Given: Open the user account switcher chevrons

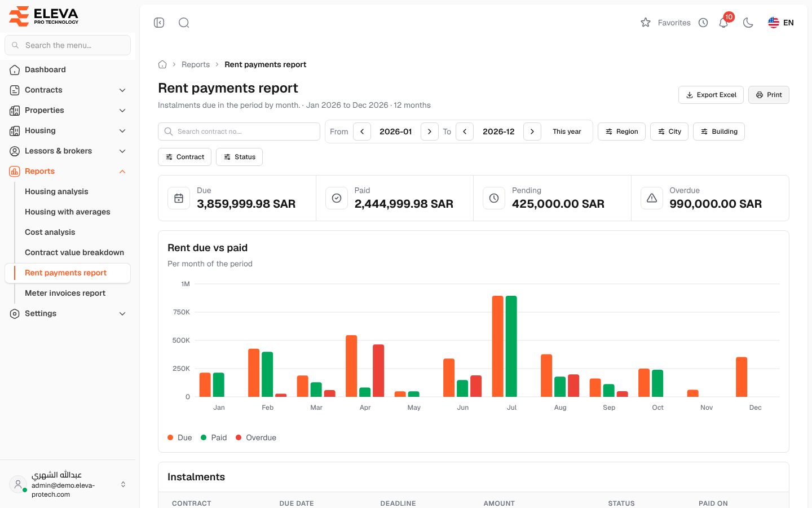Looking at the screenshot, I should tap(123, 484).
